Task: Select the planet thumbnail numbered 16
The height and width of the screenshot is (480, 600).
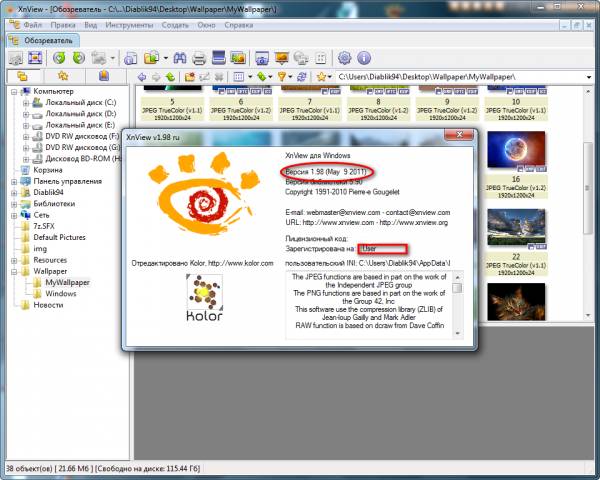Action: click(516, 150)
